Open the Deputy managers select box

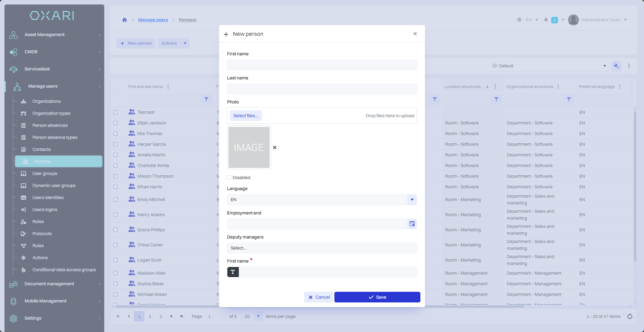(x=322, y=248)
